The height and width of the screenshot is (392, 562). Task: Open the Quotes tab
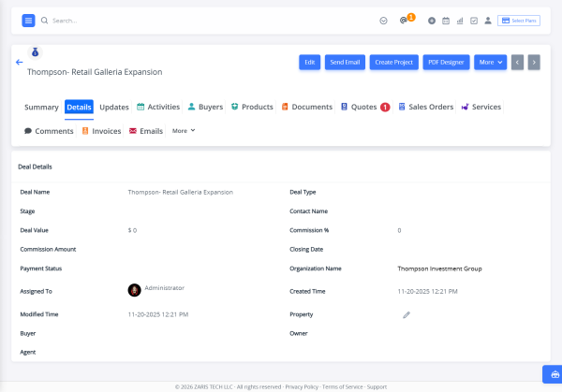click(x=365, y=107)
